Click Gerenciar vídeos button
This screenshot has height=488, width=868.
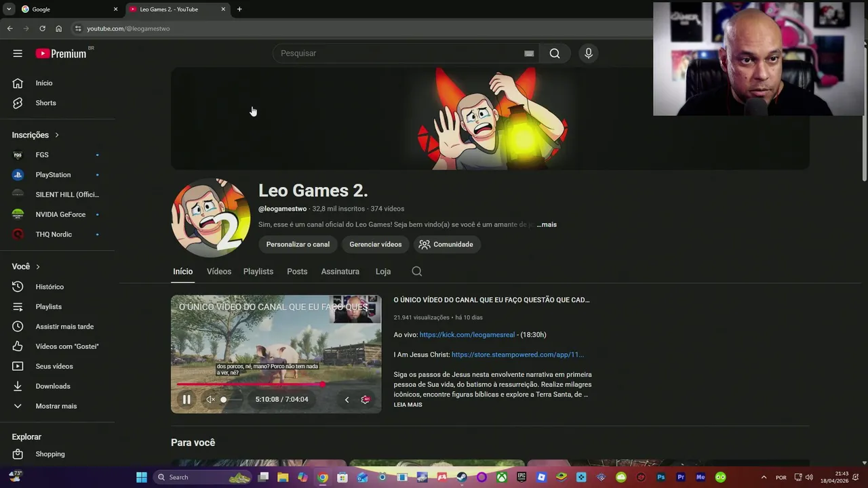[x=376, y=244]
